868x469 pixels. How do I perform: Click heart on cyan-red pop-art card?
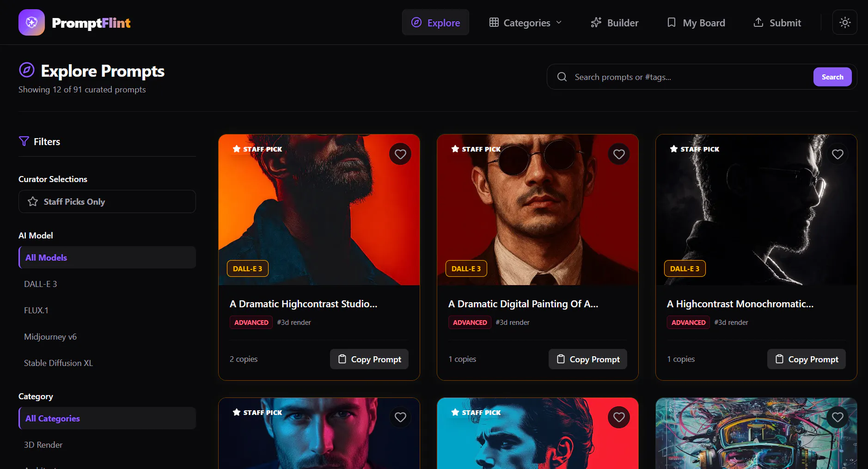point(619,417)
